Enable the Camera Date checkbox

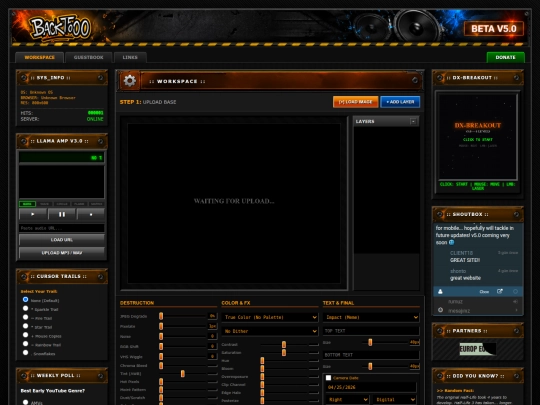point(329,378)
